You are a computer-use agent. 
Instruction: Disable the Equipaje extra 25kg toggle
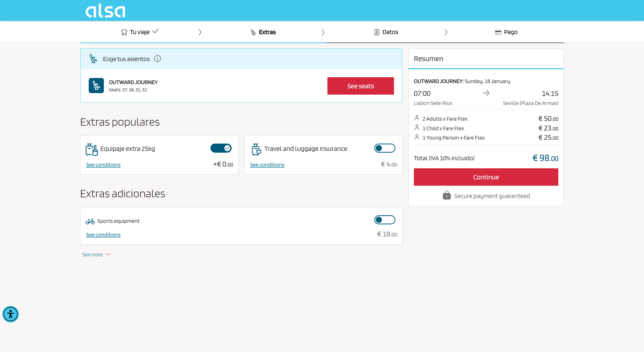[x=221, y=148]
